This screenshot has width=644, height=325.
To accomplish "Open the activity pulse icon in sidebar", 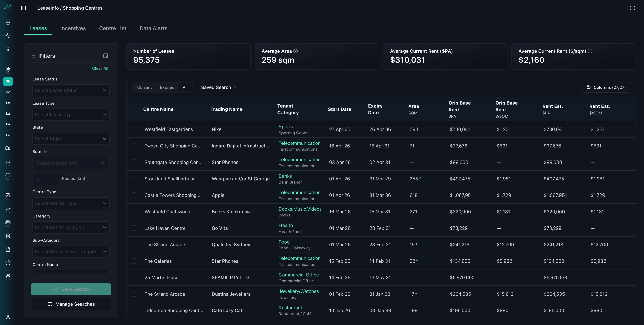I will coord(8,36).
